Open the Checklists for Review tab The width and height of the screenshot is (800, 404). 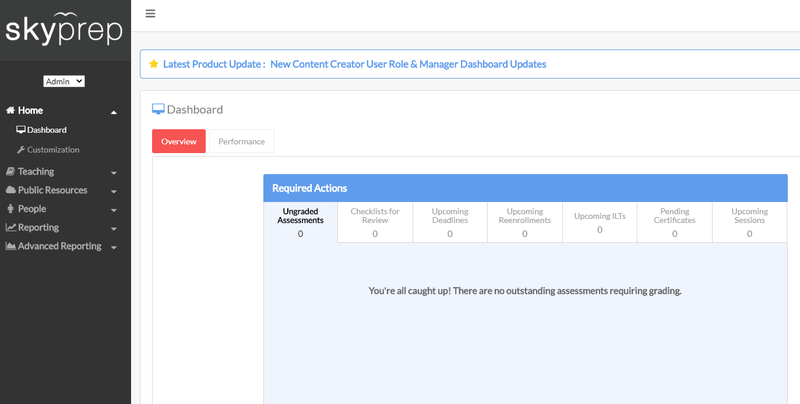pyautogui.click(x=375, y=222)
